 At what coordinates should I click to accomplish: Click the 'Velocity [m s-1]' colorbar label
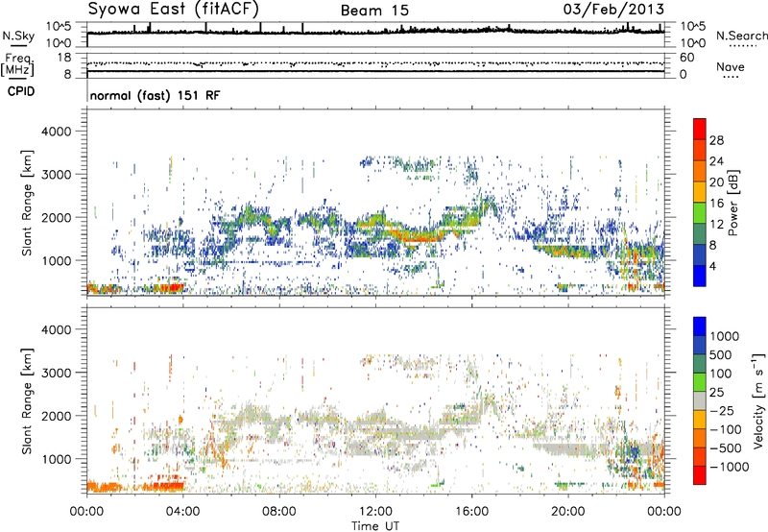coord(758,400)
